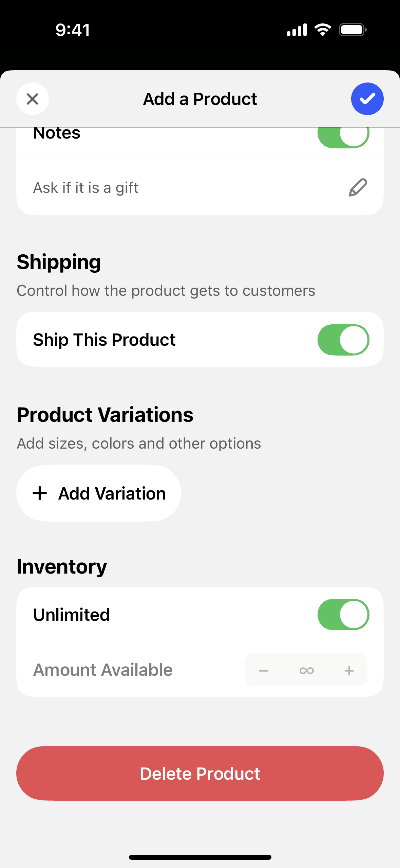Tap the Wi-Fi status icon
400x868 pixels.
coord(323,30)
